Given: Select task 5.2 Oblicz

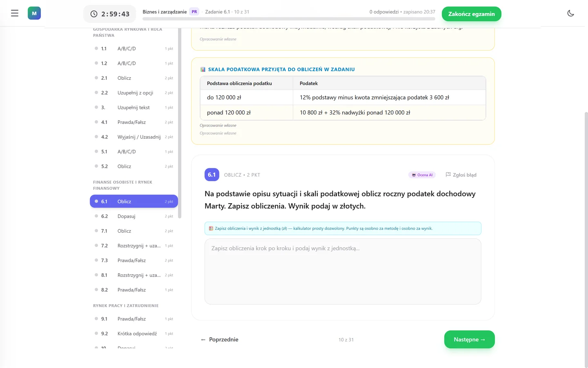Looking at the screenshot, I should coord(134,166).
